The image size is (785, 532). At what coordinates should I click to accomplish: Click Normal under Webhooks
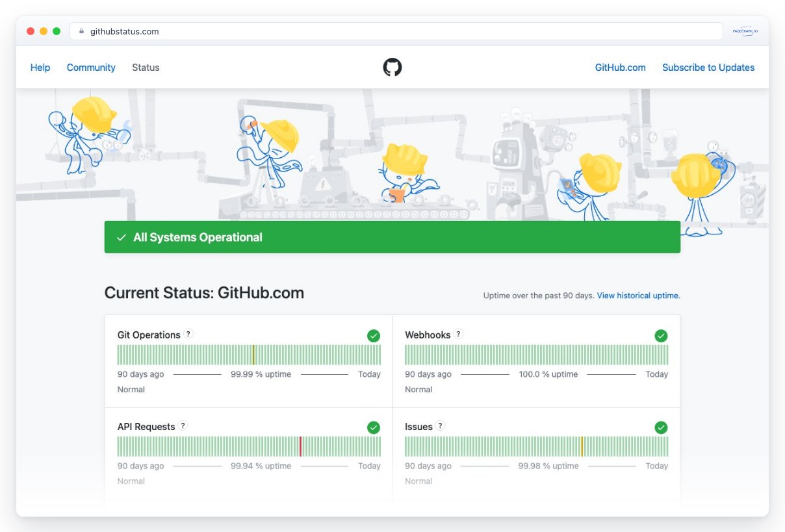click(x=418, y=390)
